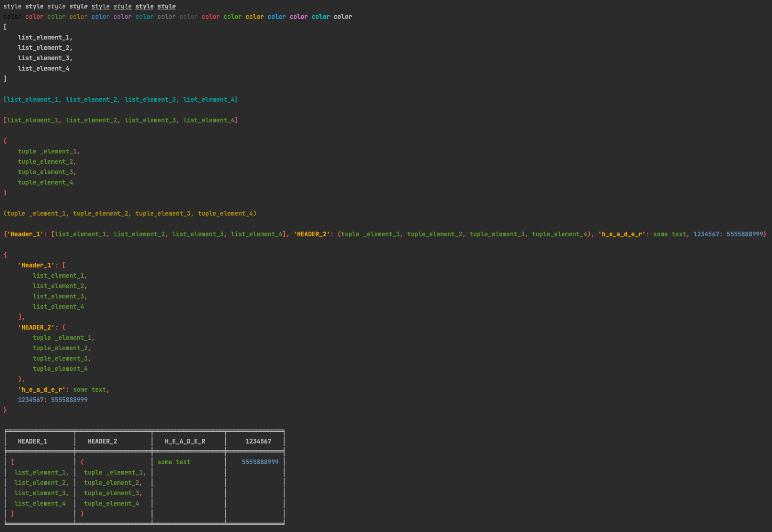Screen dimensions: 772x532
Task: Click list_element_1 in the cyan one-line list
Action: 32,99
